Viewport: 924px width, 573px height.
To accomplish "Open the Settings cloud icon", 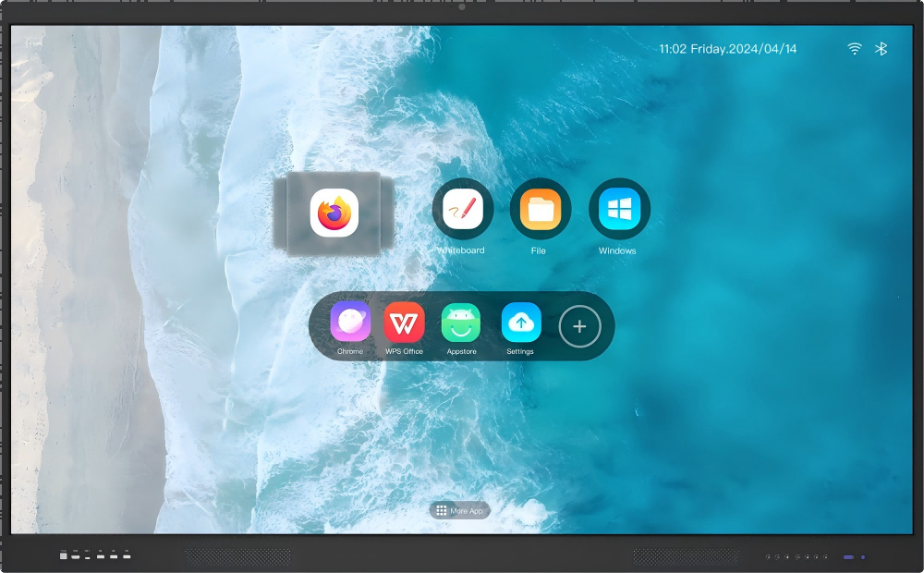I will [x=520, y=323].
